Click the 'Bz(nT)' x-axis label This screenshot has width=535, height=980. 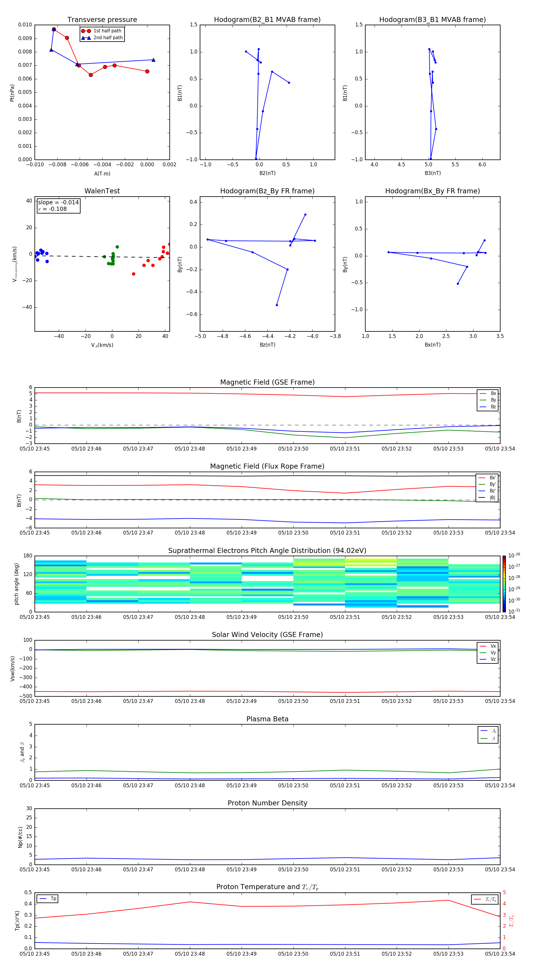[x=267, y=345]
